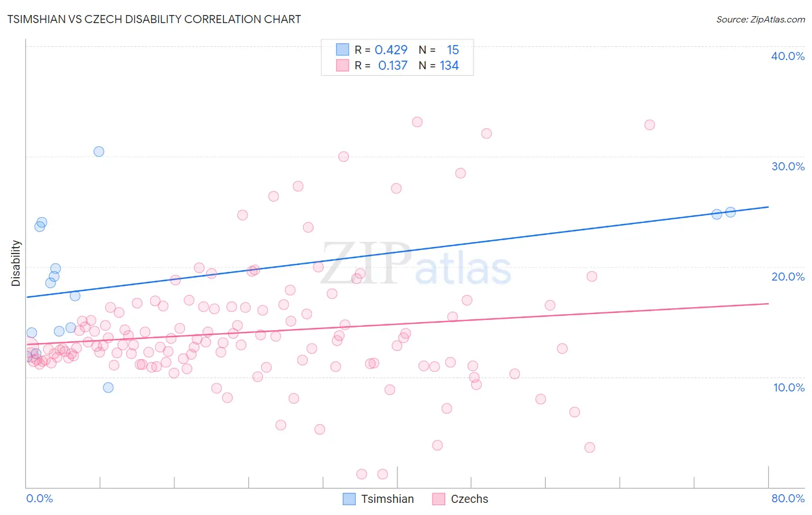This screenshot has width=812, height=515.
Task: Click the lowest blue Tsimshian point near 9%
Action: tap(108, 387)
